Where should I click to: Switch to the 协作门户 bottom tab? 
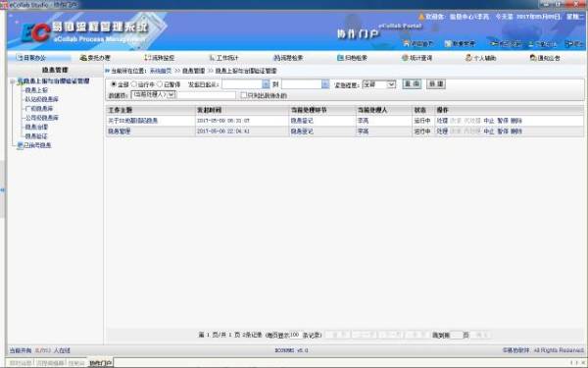(100, 363)
